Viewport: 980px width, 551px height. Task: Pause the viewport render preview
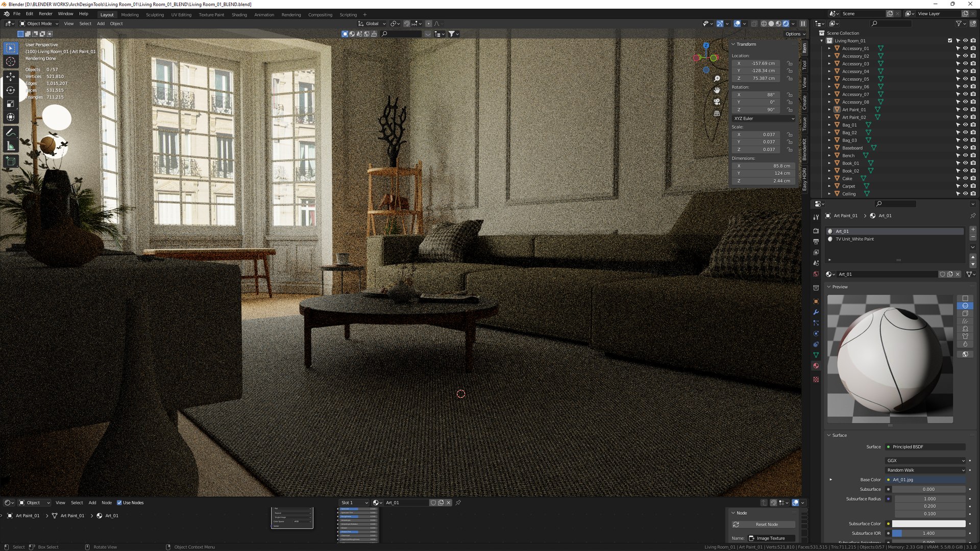click(803, 23)
